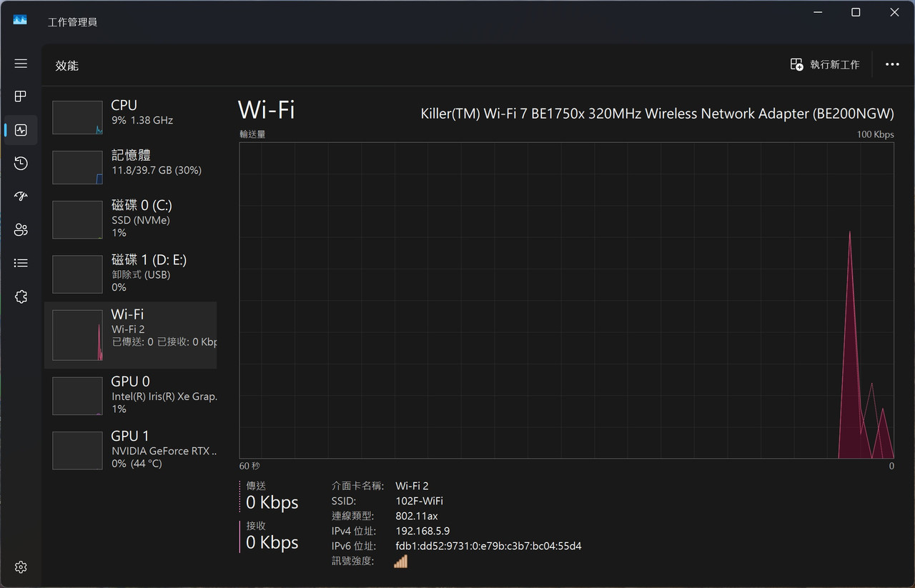This screenshot has width=915, height=588.
Task: Select the 記憶體 performance item
Action: [x=131, y=167]
